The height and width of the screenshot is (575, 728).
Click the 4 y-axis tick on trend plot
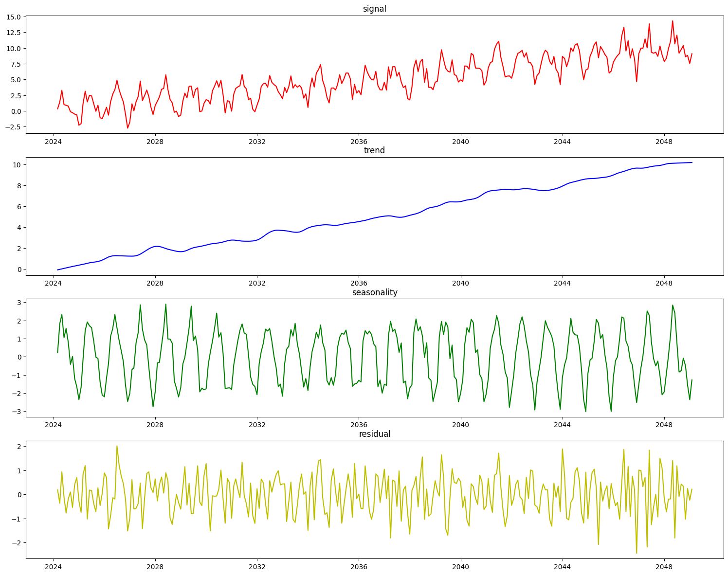19,228
